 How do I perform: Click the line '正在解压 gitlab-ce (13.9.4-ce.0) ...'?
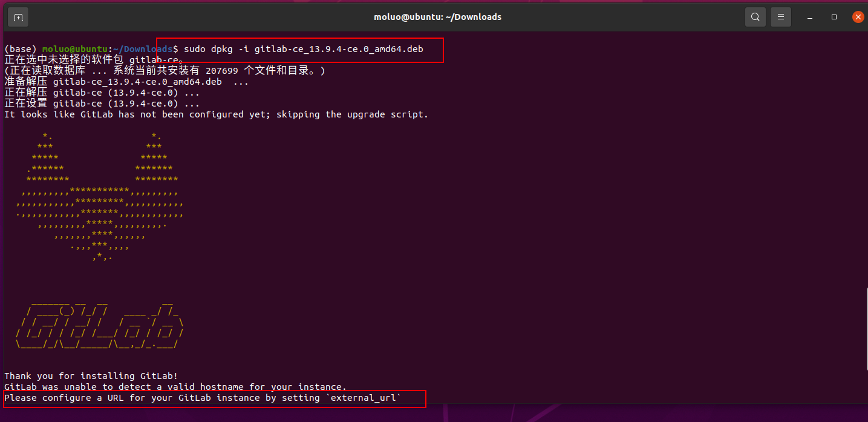pyautogui.click(x=102, y=93)
